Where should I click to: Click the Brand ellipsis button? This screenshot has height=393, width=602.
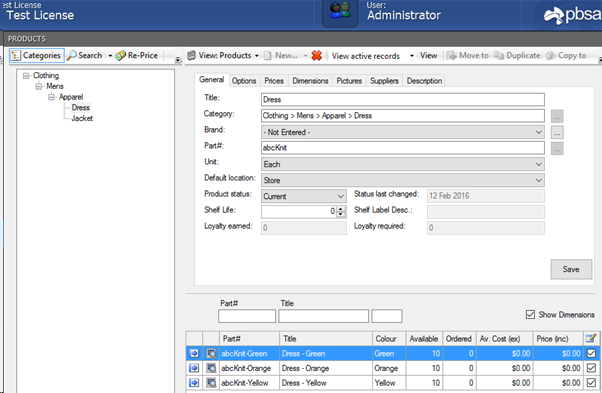point(557,132)
